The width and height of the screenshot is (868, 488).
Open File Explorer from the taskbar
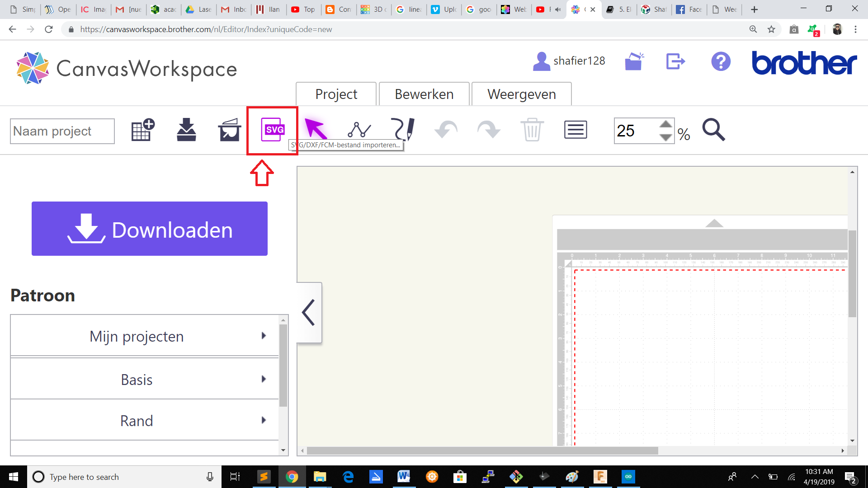(x=320, y=477)
